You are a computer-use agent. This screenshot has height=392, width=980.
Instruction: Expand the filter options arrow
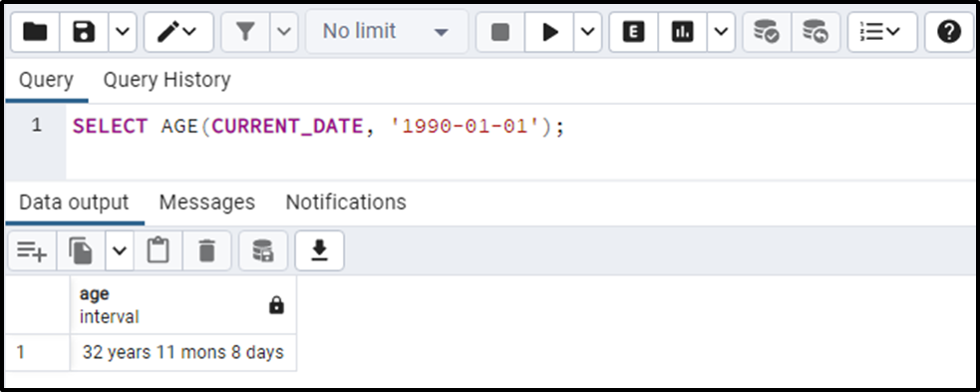coord(284,31)
